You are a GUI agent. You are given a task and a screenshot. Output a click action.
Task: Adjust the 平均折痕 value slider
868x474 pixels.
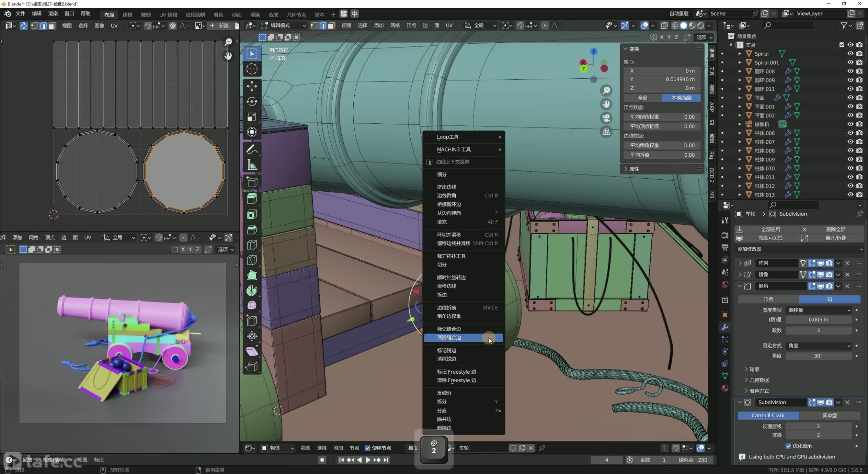point(662,155)
